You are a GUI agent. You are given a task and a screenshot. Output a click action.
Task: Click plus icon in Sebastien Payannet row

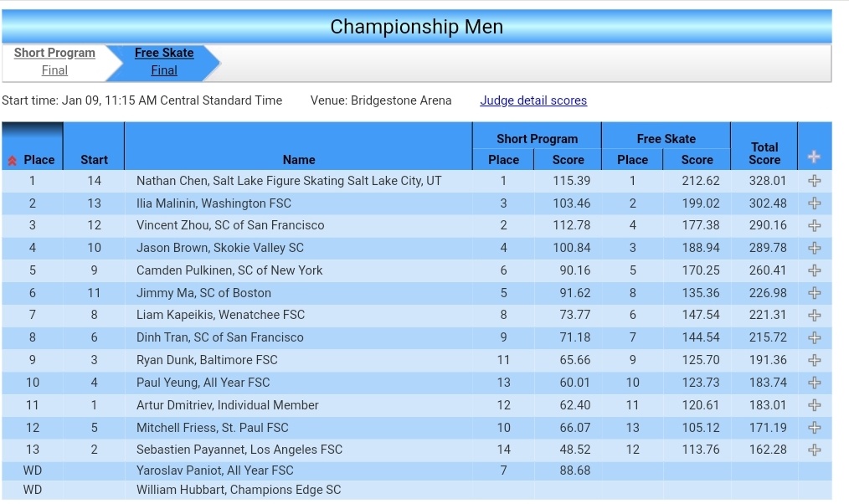tap(815, 450)
